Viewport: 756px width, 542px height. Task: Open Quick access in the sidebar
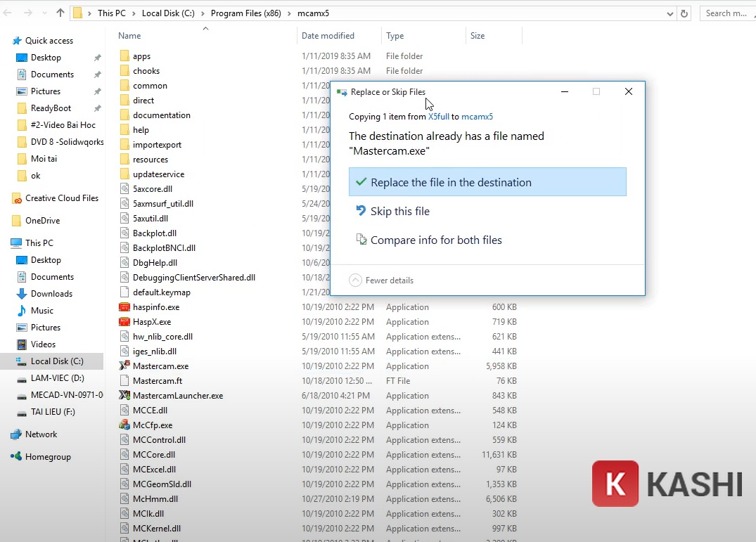click(48, 41)
